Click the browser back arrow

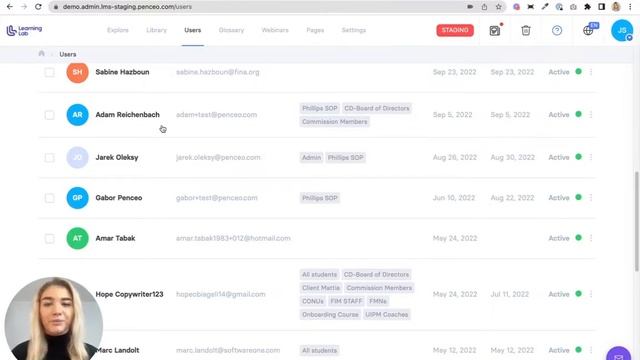(x=10, y=7)
